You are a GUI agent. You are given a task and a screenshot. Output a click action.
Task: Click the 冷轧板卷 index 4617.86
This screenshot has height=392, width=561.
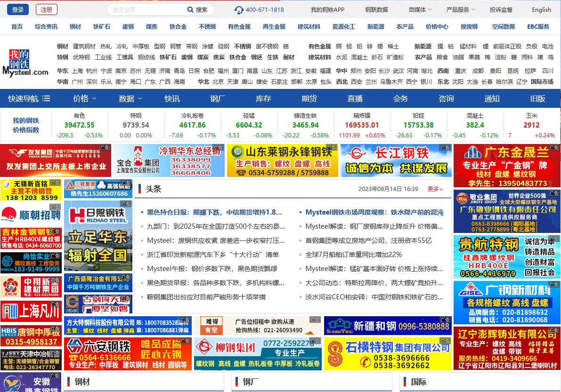[193, 125]
